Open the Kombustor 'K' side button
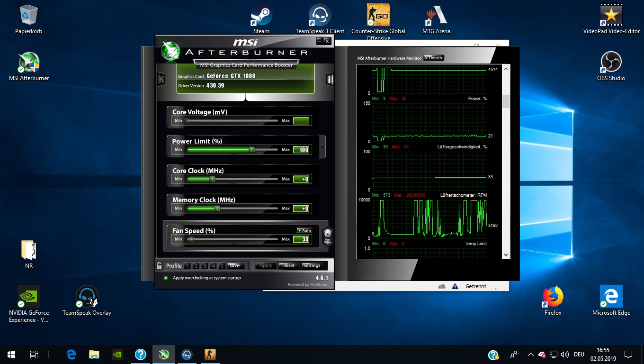 pos(161,80)
